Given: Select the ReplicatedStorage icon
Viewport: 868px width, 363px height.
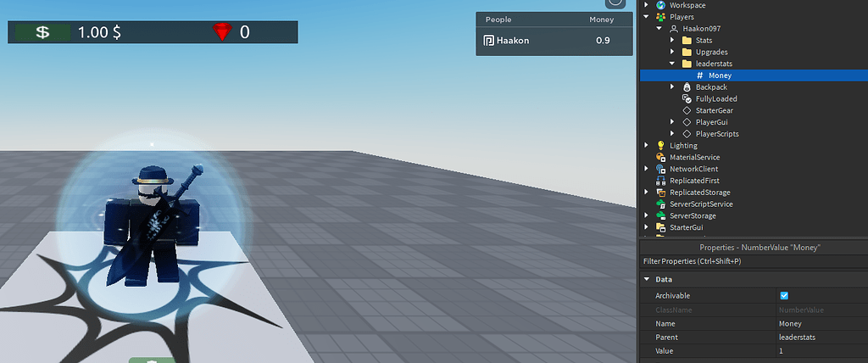Looking at the screenshot, I should click(x=659, y=193).
